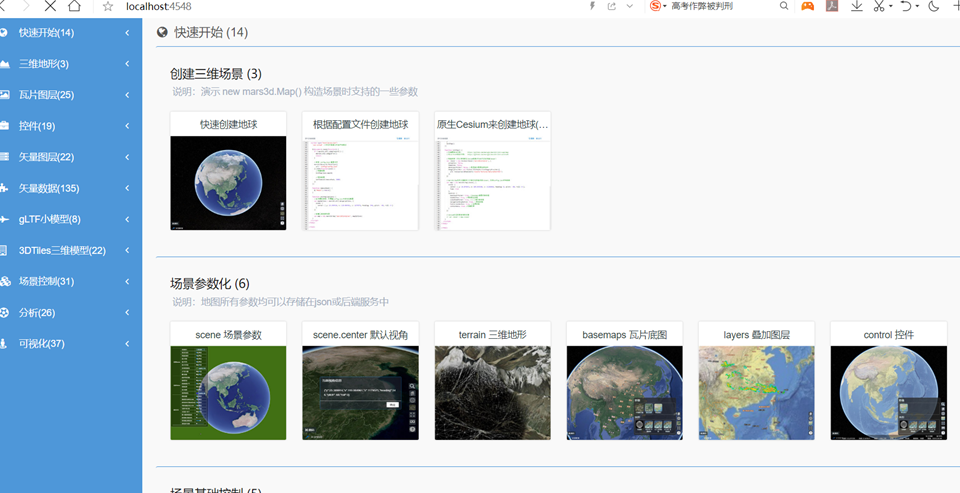The image size is (960, 493).
Task: Open the orange game controller icon
Action: click(808, 6)
